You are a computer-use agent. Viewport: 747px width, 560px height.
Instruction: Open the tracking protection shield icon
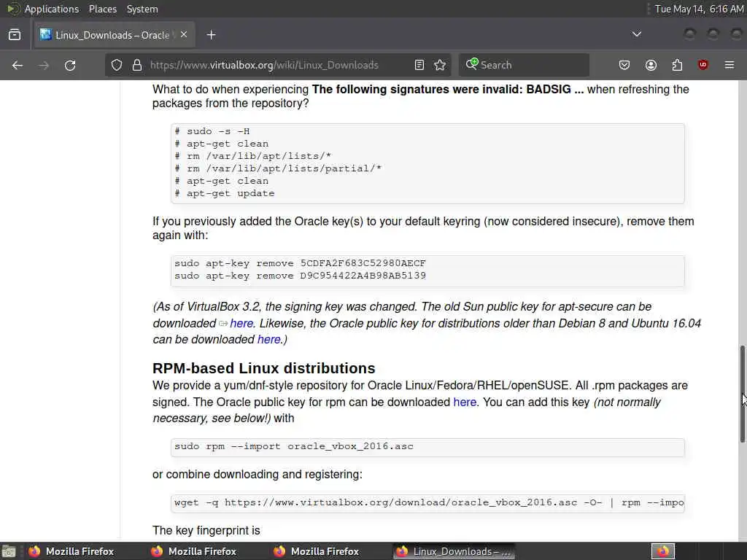click(117, 65)
